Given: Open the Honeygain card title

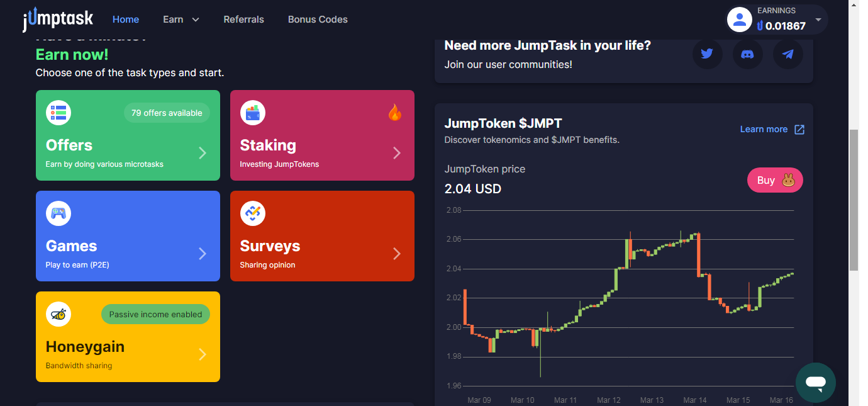Looking at the screenshot, I should pos(85,347).
